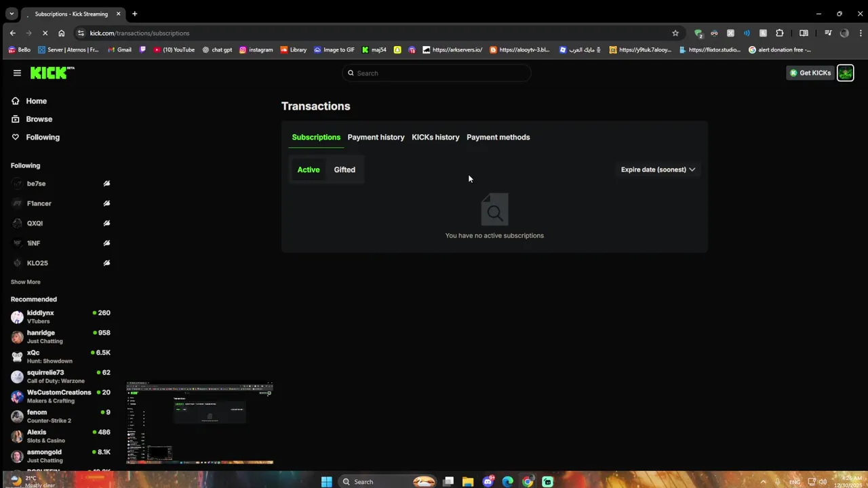Open Gmail bookmark

pyautogui.click(x=120, y=49)
